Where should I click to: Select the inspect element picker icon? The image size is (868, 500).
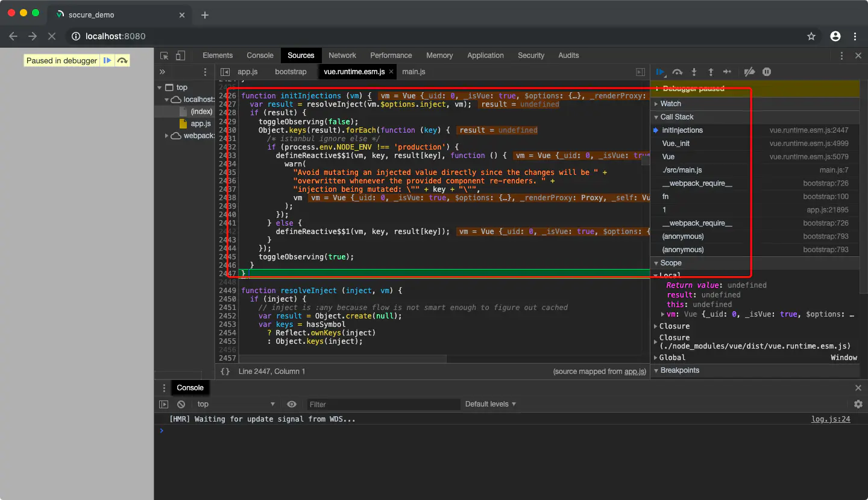coord(165,55)
